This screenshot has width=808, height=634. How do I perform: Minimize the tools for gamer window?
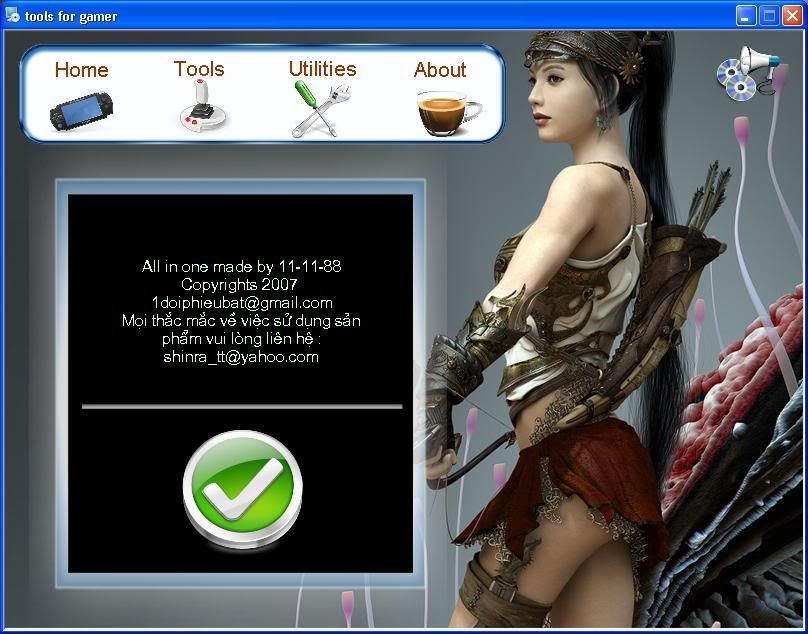pos(746,16)
